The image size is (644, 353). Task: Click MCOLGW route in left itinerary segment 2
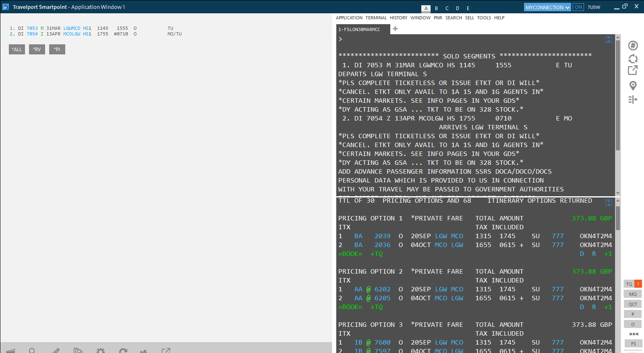pyautogui.click(x=72, y=34)
